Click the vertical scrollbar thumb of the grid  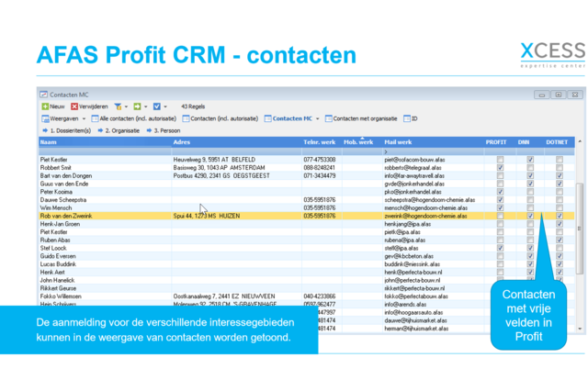(x=580, y=229)
